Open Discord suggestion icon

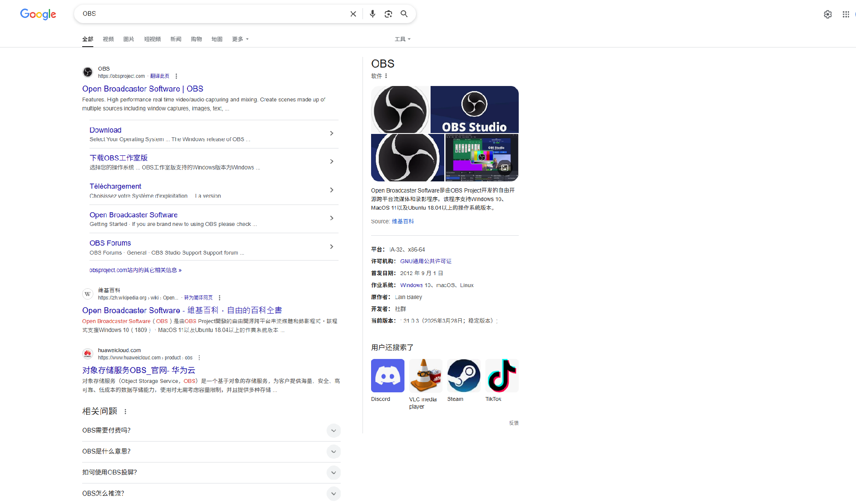(x=388, y=376)
